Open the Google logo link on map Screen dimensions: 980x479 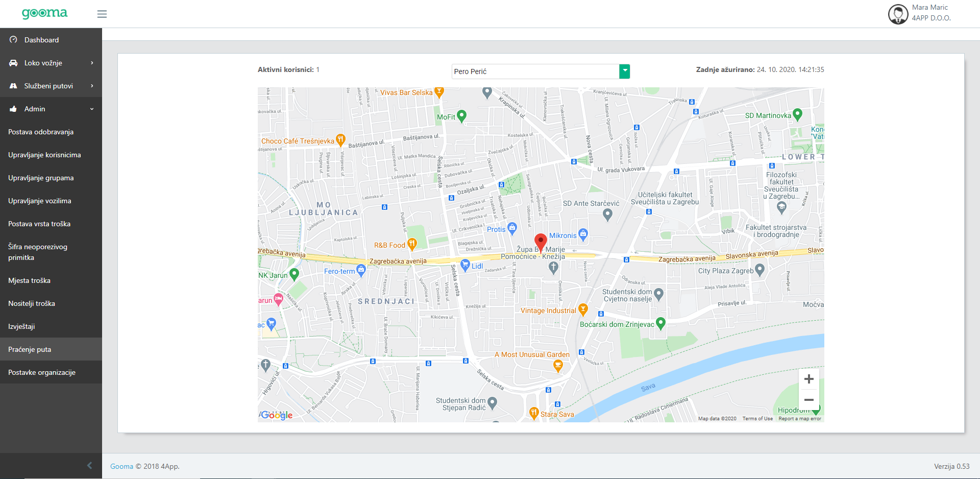276,415
